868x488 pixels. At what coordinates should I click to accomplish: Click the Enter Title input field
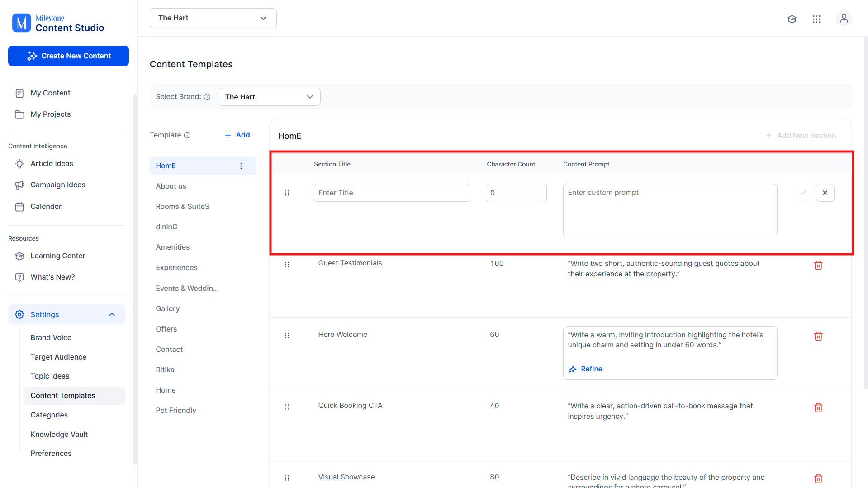(x=392, y=193)
